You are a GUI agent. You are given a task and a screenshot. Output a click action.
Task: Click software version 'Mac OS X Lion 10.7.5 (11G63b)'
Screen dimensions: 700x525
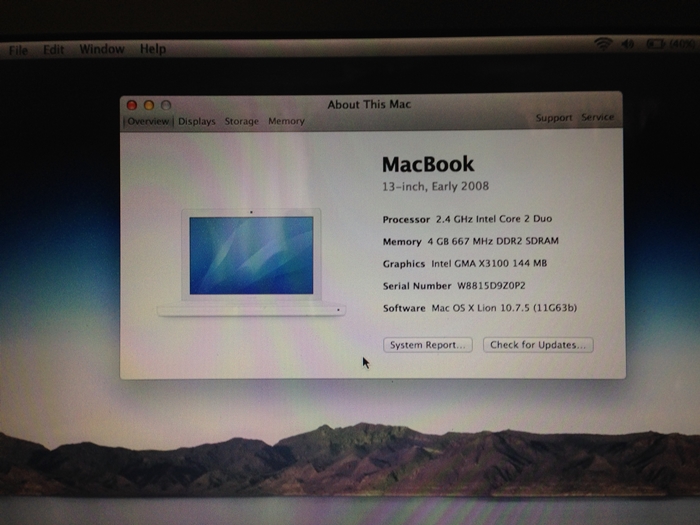coord(504,308)
